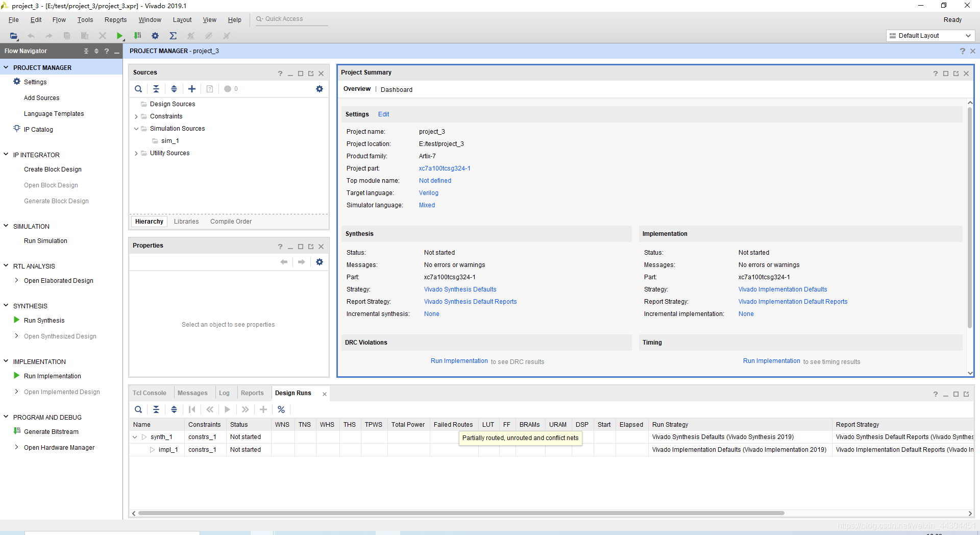Add sources with plus icon
This screenshot has height=535, width=980.
pos(192,89)
